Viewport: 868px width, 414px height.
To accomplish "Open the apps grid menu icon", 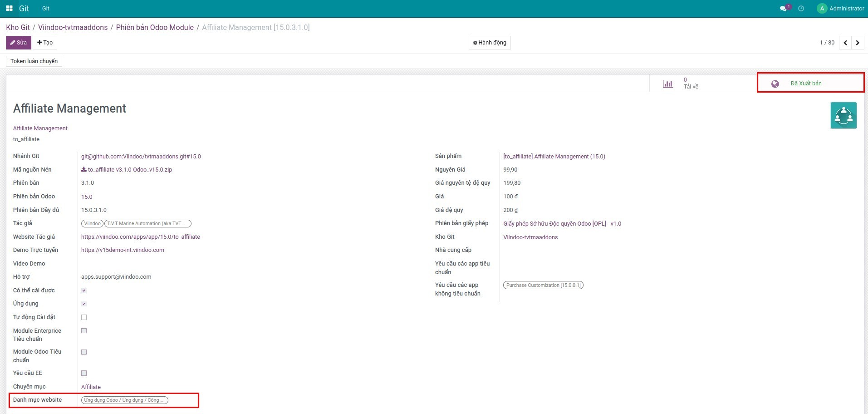I will pos(9,9).
